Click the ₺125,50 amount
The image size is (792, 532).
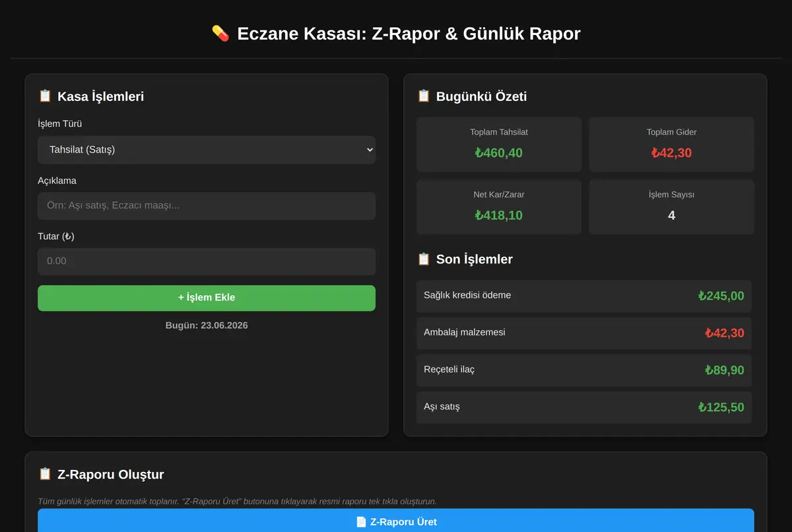pos(721,407)
